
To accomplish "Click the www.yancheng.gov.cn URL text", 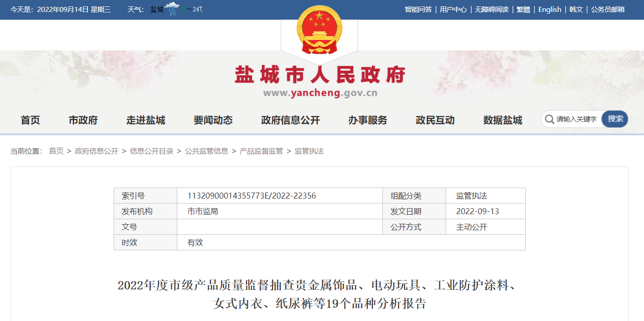I will [x=320, y=94].
